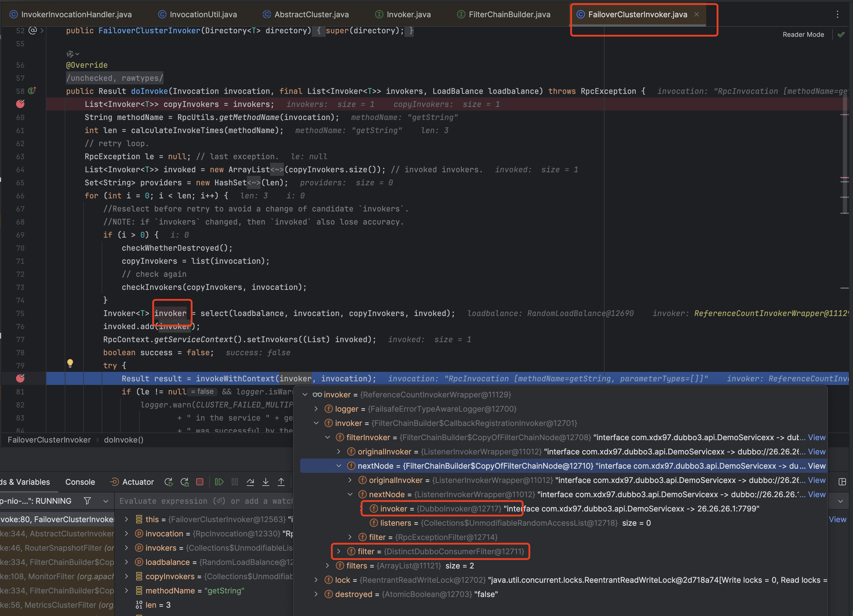Open the Actuator tab
Screen dimensions: 853x616
pyautogui.click(x=132, y=482)
